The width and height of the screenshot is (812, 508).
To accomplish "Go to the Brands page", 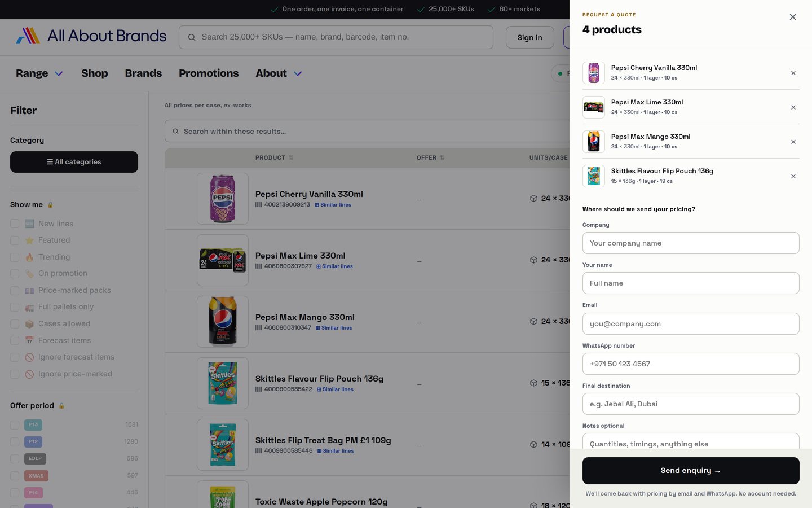I will (x=143, y=73).
